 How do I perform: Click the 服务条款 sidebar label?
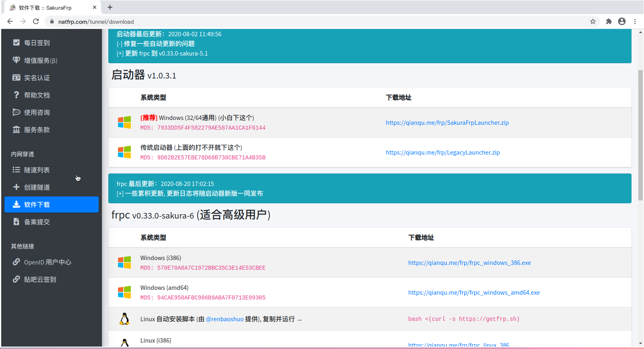[x=37, y=130]
